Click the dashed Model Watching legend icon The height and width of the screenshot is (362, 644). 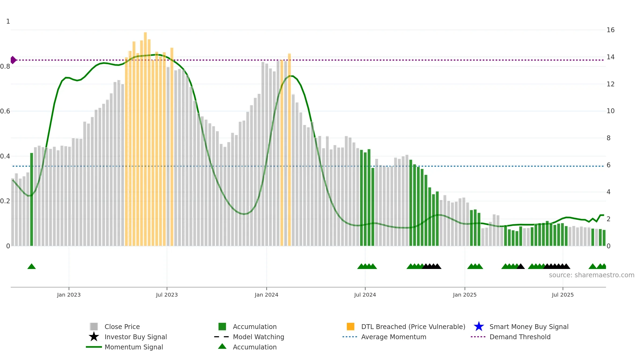coord(222,337)
